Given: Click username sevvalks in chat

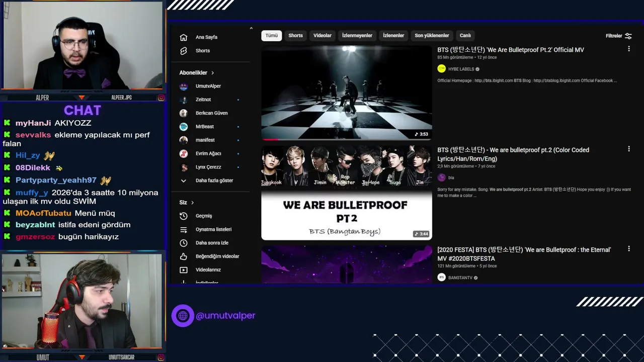Looking at the screenshot, I should tap(33, 135).
